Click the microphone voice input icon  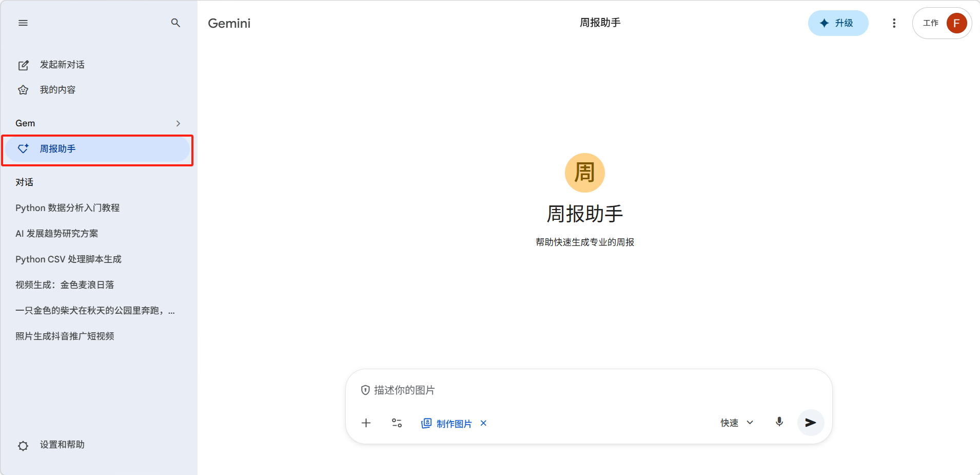(x=779, y=422)
